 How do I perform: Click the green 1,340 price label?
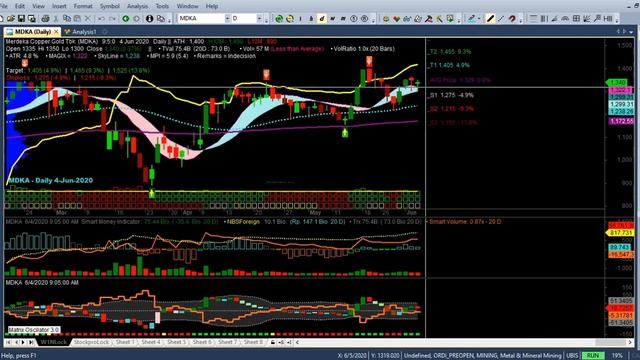tap(618, 82)
